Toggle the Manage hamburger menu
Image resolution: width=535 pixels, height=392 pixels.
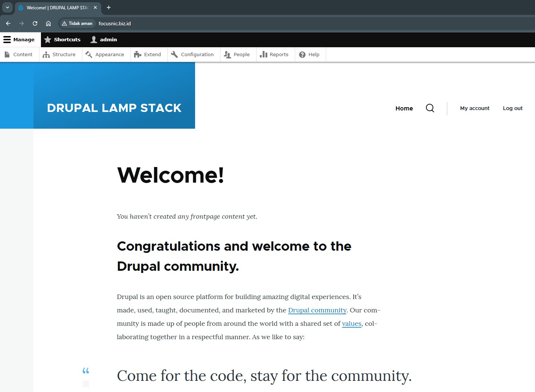19,39
